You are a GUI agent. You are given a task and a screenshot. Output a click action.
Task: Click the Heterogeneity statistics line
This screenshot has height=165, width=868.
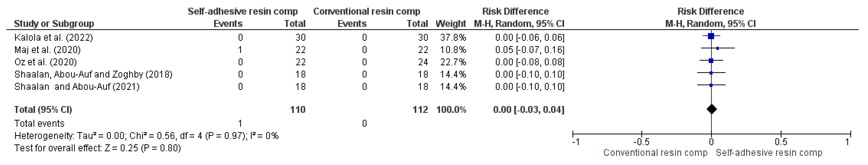point(146,136)
